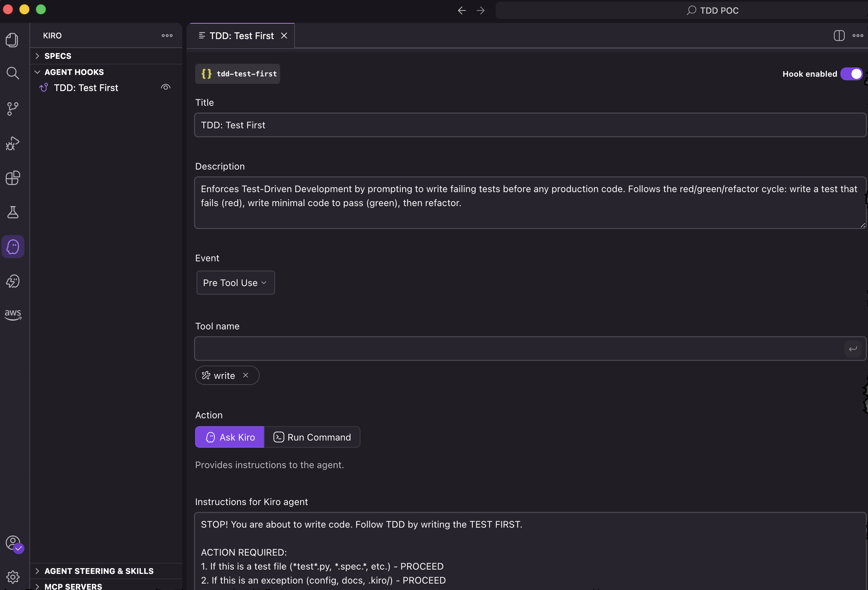This screenshot has height=590, width=868.
Task: Open the Kiro powers lightning ghost icon
Action: click(x=13, y=281)
